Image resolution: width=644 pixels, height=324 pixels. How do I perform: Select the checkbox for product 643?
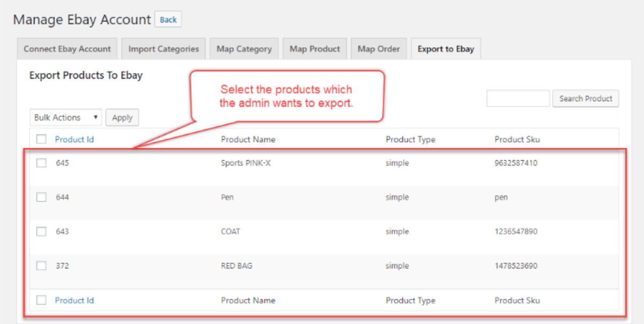click(x=41, y=231)
